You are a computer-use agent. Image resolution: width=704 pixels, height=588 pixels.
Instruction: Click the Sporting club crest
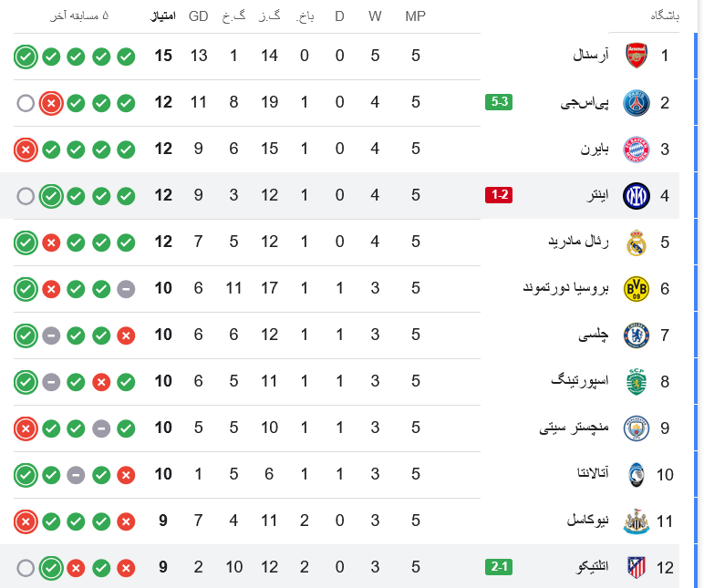tap(636, 381)
